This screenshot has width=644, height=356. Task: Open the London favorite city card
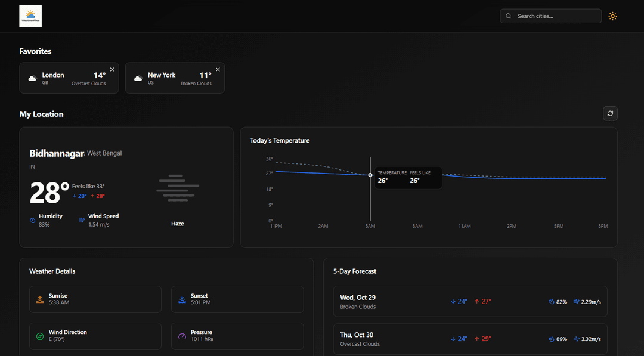pyautogui.click(x=66, y=79)
